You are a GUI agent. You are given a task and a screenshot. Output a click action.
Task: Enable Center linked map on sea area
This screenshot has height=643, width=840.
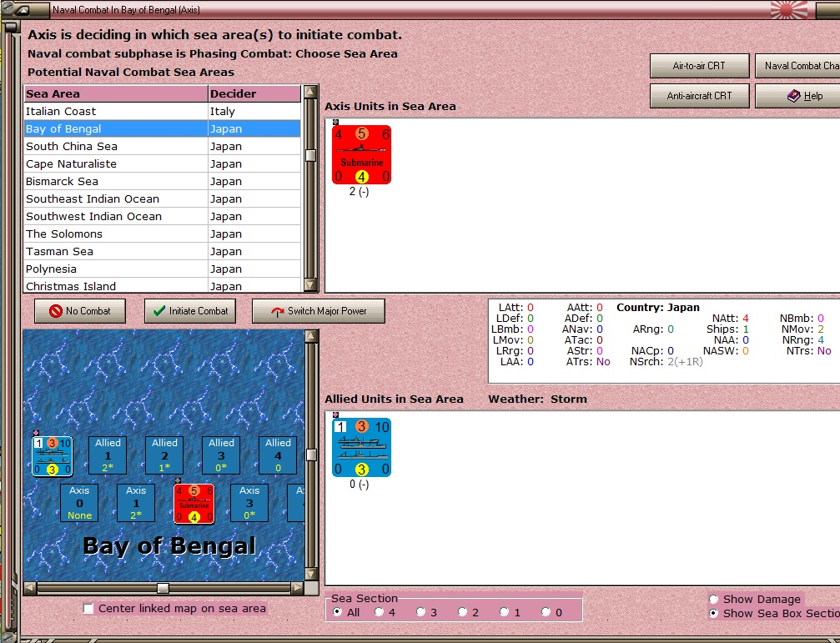click(x=88, y=609)
